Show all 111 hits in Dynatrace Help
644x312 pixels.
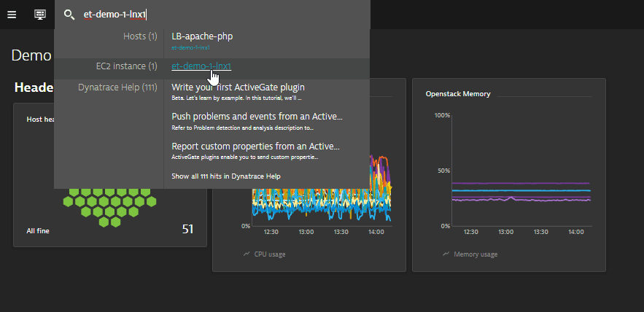click(226, 176)
